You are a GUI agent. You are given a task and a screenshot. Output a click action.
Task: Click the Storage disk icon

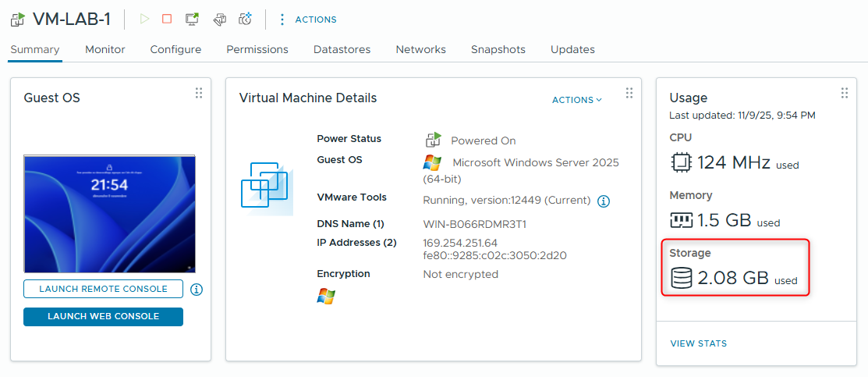[682, 278]
